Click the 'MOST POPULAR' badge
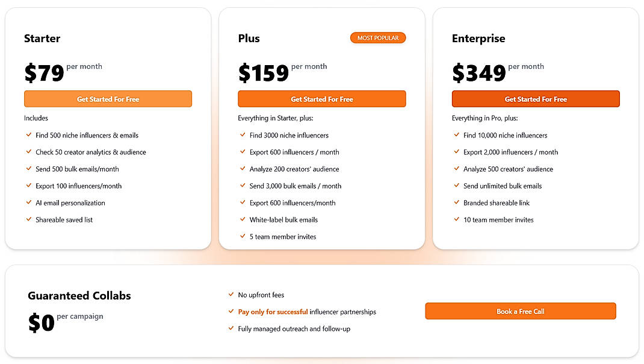 click(377, 37)
